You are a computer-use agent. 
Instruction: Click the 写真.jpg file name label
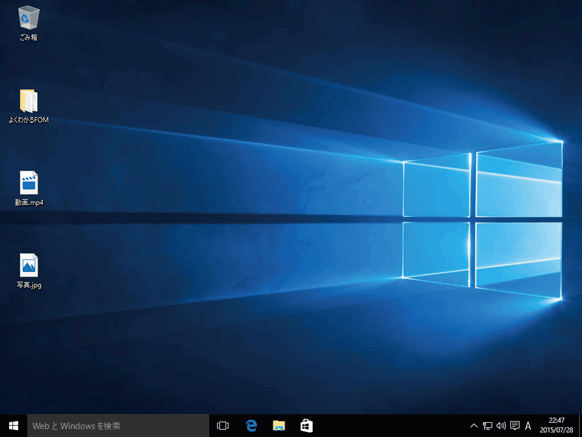point(29,285)
